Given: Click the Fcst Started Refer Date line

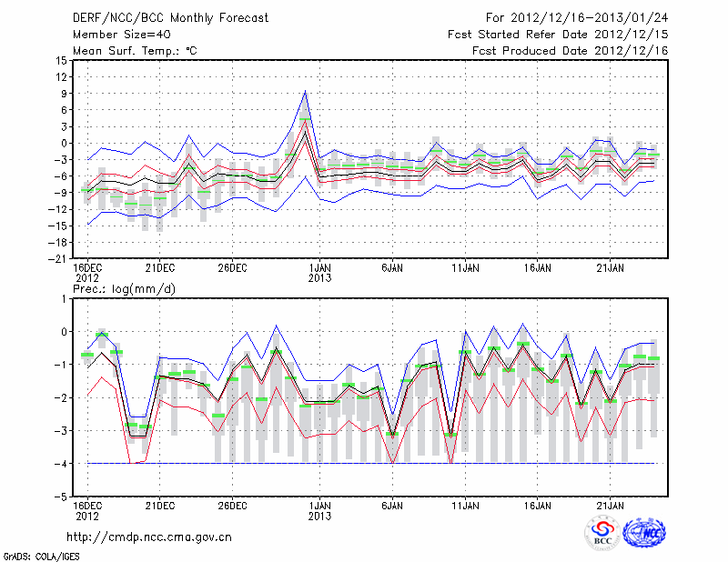Looking at the screenshot, I should point(558,34).
